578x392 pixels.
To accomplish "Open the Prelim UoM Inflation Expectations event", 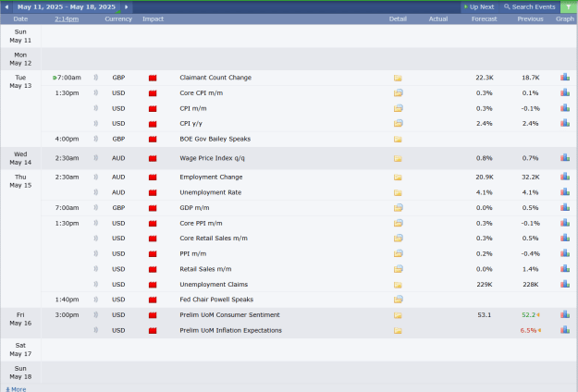I will click(x=231, y=330).
